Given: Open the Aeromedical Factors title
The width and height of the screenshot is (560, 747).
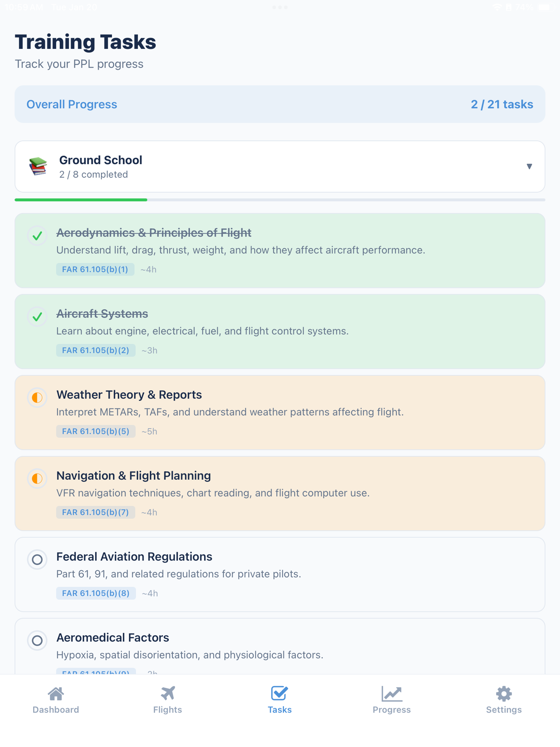Looking at the screenshot, I should tap(112, 638).
